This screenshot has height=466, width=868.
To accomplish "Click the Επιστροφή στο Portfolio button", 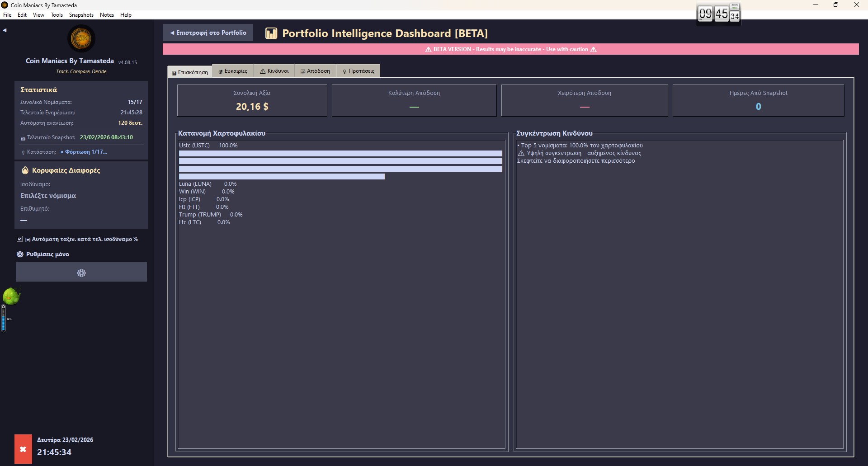I will [x=208, y=32].
